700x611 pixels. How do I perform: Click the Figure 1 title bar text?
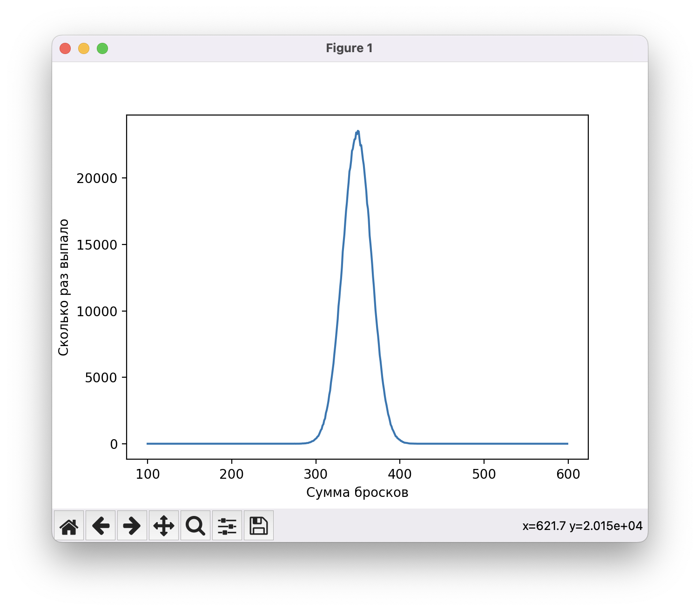click(x=349, y=48)
